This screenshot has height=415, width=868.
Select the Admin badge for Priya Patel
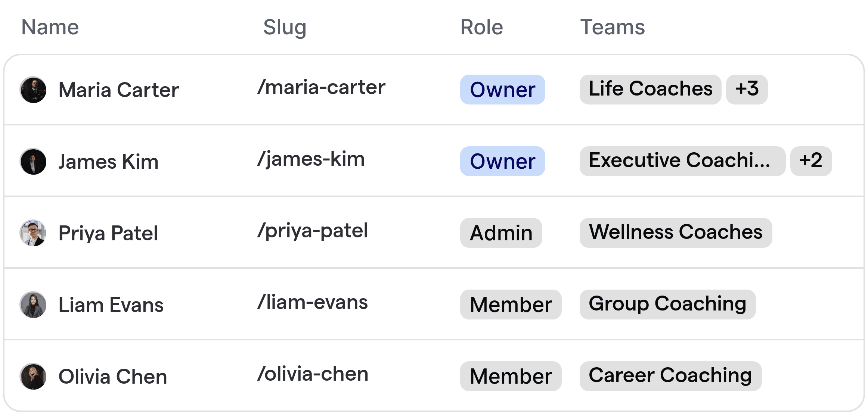[x=500, y=233]
